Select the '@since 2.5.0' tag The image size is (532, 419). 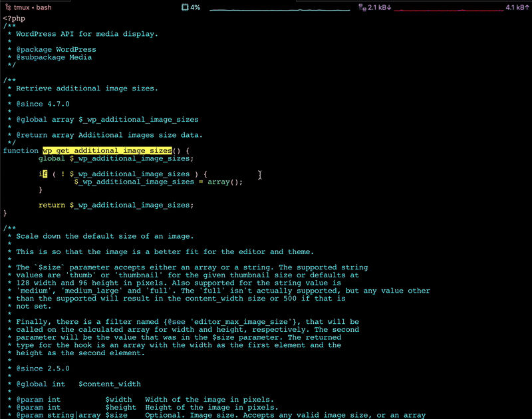[x=43, y=369]
